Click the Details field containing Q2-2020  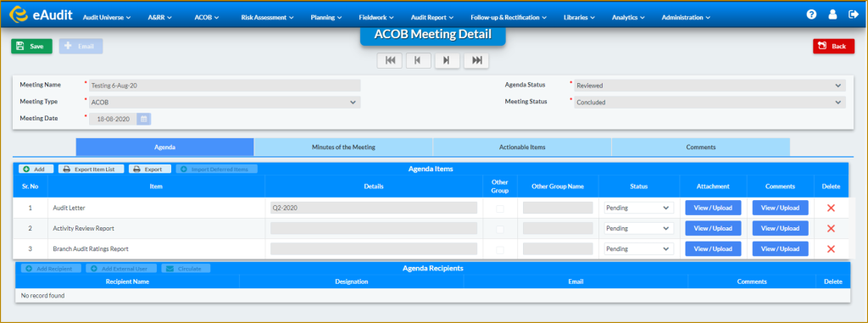374,208
